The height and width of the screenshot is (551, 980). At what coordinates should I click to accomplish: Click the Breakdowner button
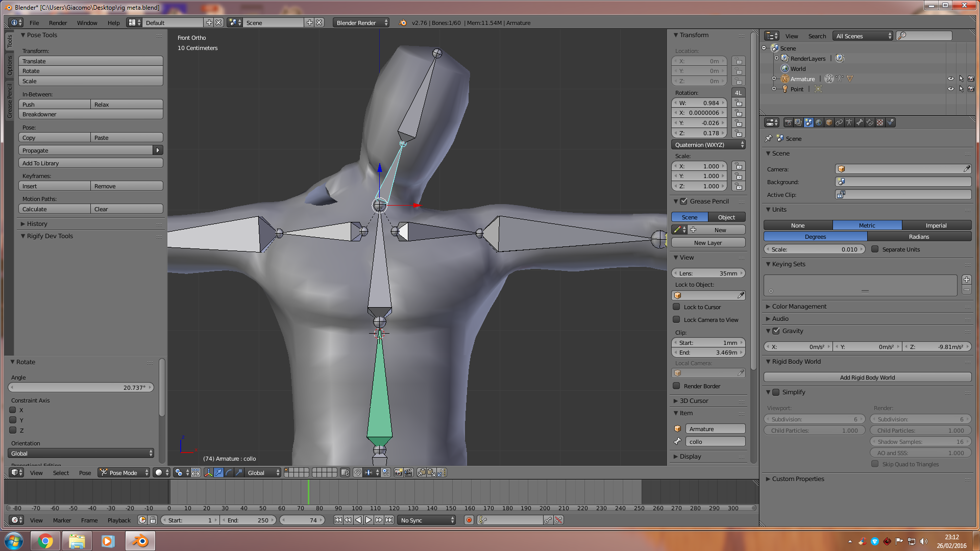[91, 114]
